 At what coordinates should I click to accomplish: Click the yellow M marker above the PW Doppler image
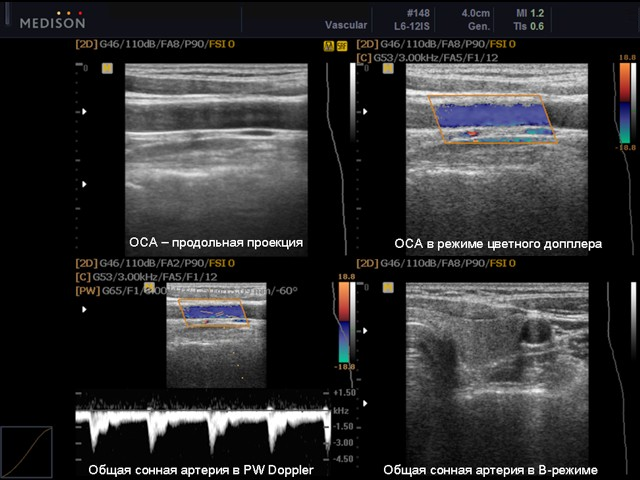pos(149,287)
